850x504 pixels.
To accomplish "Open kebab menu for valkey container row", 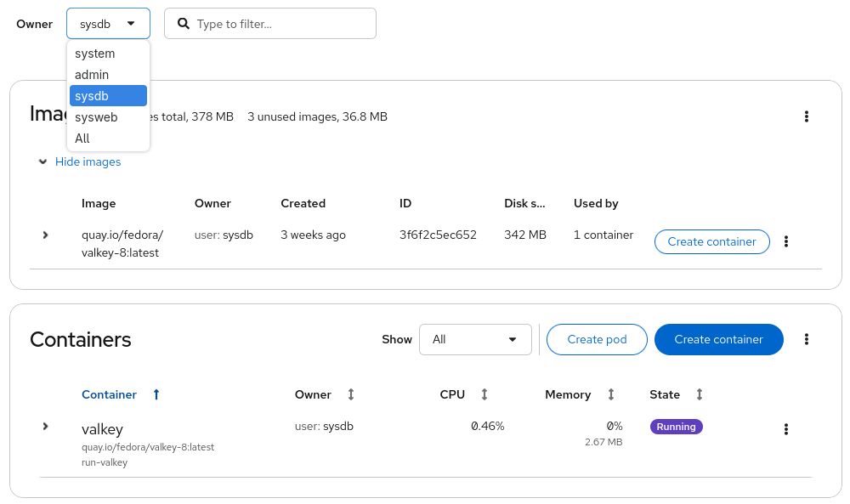I will 785,429.
